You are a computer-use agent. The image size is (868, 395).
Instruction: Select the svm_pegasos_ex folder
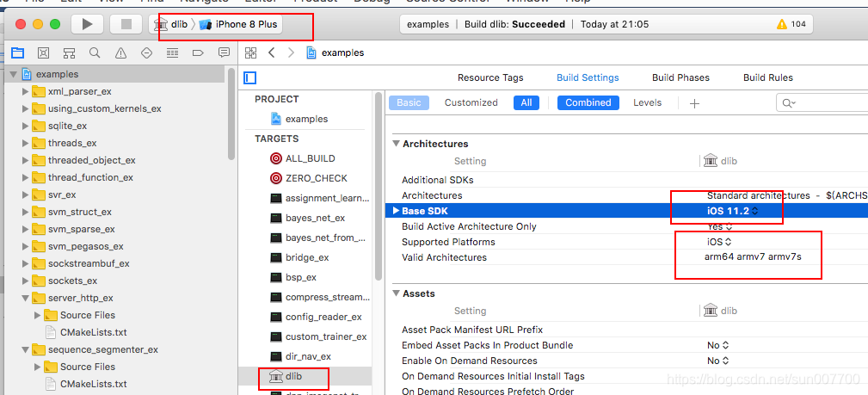click(77, 246)
